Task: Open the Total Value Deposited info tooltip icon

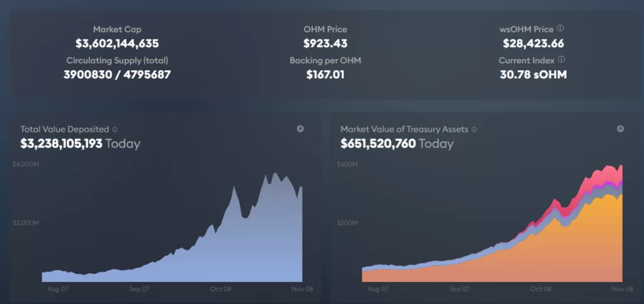Action: pos(114,129)
